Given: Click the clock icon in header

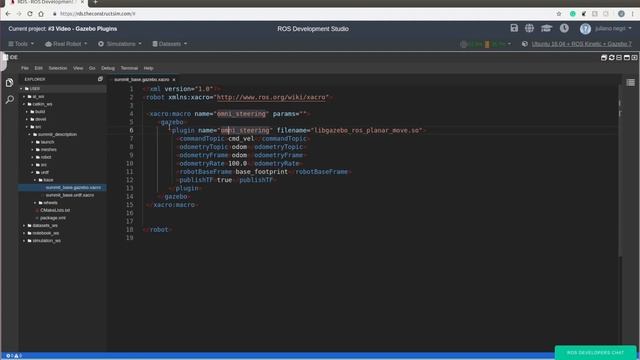Looking at the screenshot, I should point(564,28).
